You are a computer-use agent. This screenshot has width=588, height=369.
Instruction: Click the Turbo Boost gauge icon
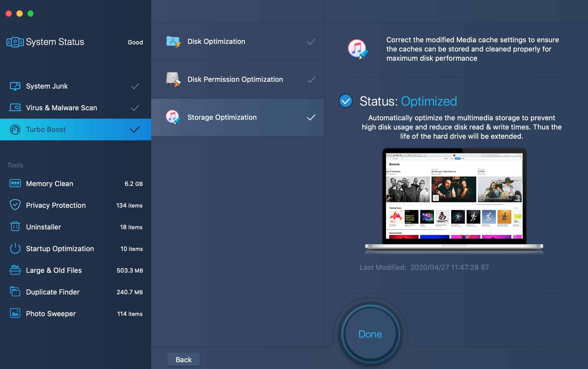tap(15, 130)
